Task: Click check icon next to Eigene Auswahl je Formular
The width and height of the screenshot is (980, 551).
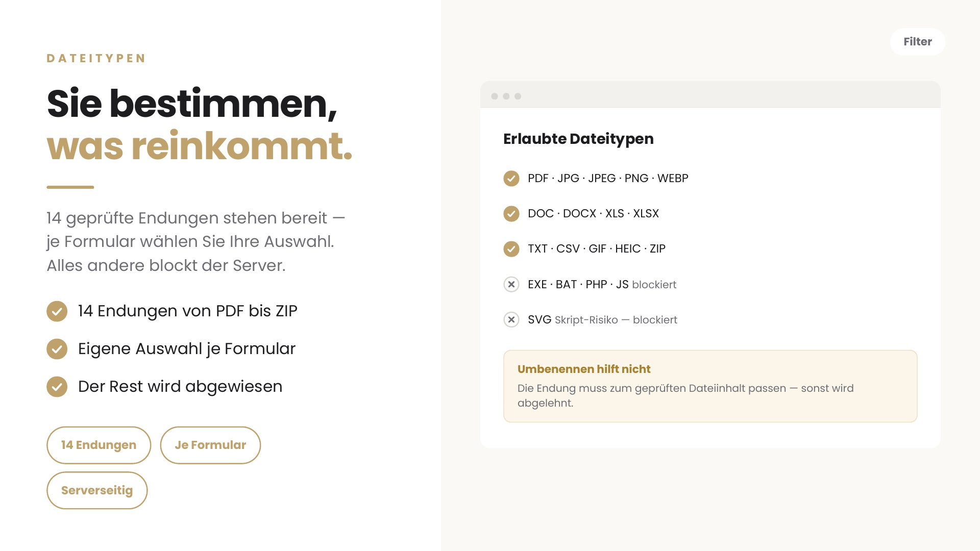Action: point(57,349)
